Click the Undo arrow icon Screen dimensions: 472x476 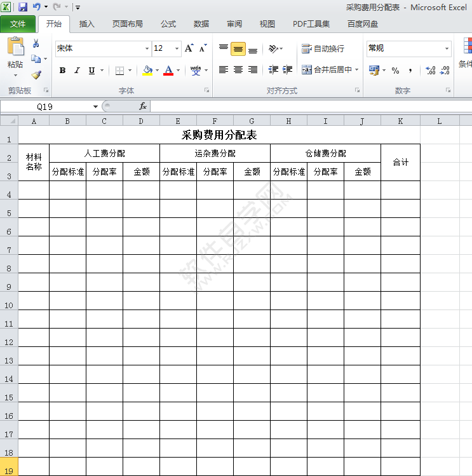coord(37,7)
